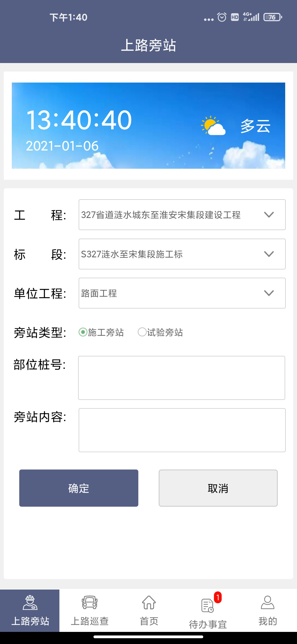The height and width of the screenshot is (644, 297).
Task: Tap the cloudy weather icon
Action: (213, 126)
